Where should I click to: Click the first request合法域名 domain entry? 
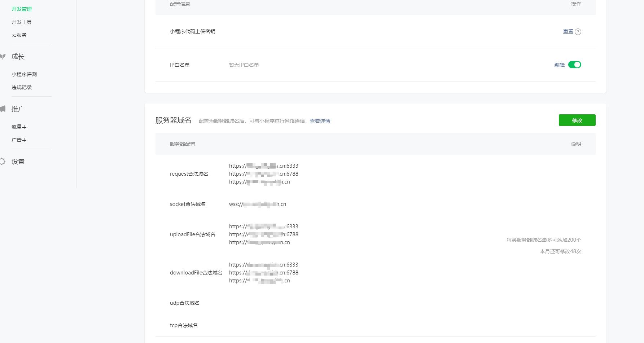pyautogui.click(x=264, y=166)
